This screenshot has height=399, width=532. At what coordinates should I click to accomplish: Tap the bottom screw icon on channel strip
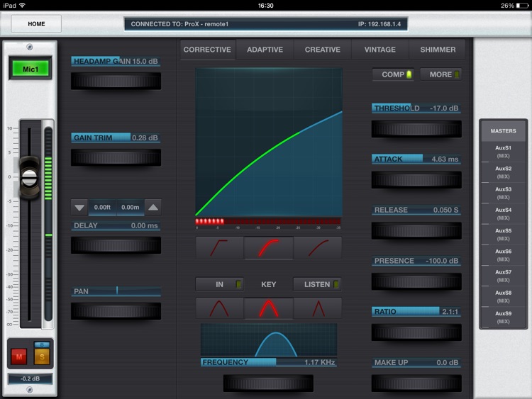30,390
